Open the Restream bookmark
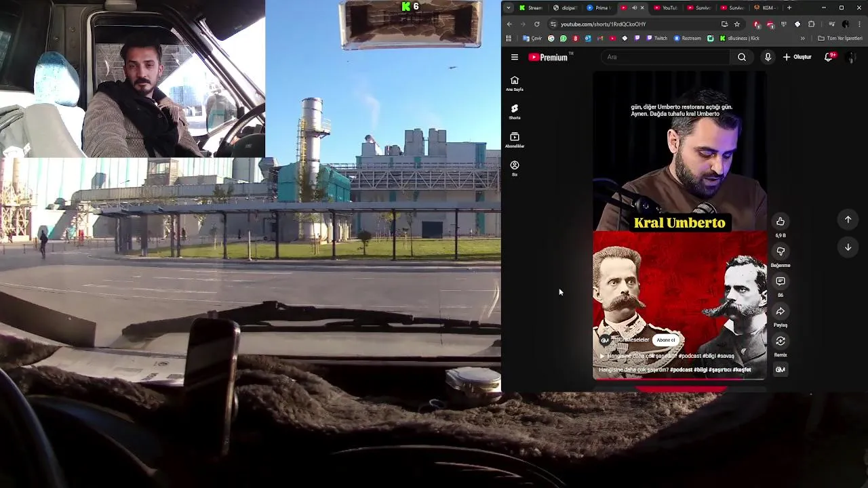This screenshot has width=868, height=488. (x=687, y=39)
